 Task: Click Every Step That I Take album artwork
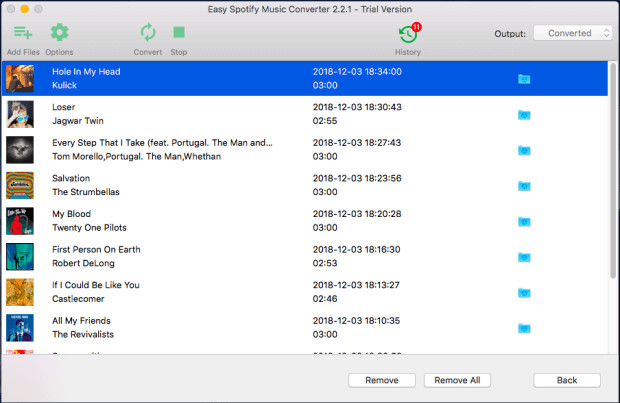coord(20,150)
